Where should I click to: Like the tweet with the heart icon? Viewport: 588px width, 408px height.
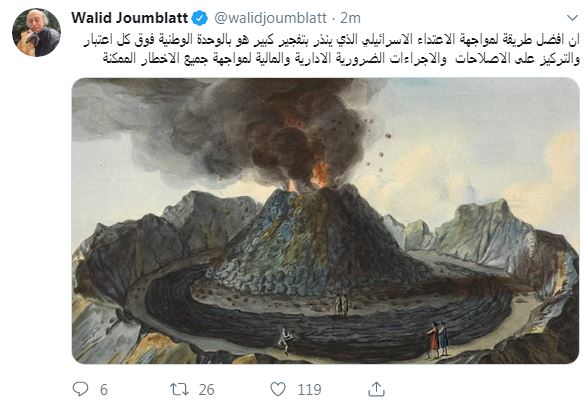(x=278, y=389)
